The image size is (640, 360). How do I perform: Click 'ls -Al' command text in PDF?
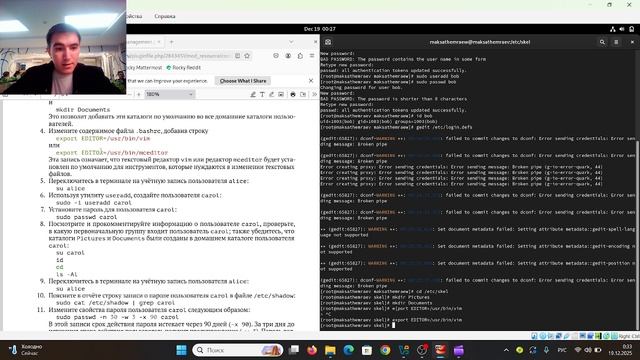[67, 274]
